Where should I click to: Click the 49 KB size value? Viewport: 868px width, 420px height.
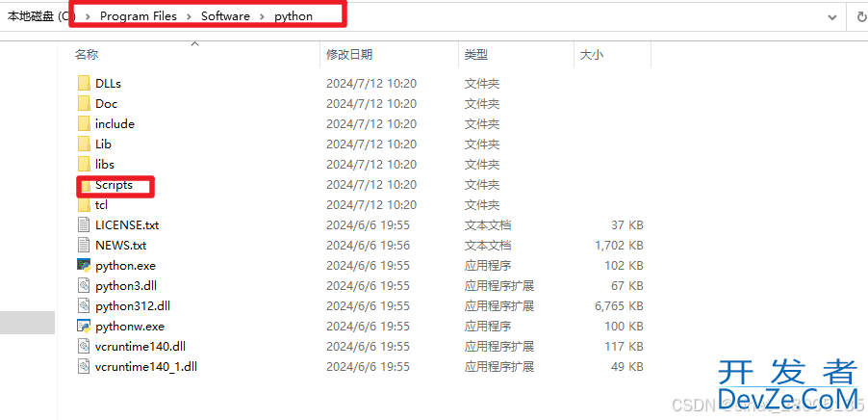tap(626, 367)
